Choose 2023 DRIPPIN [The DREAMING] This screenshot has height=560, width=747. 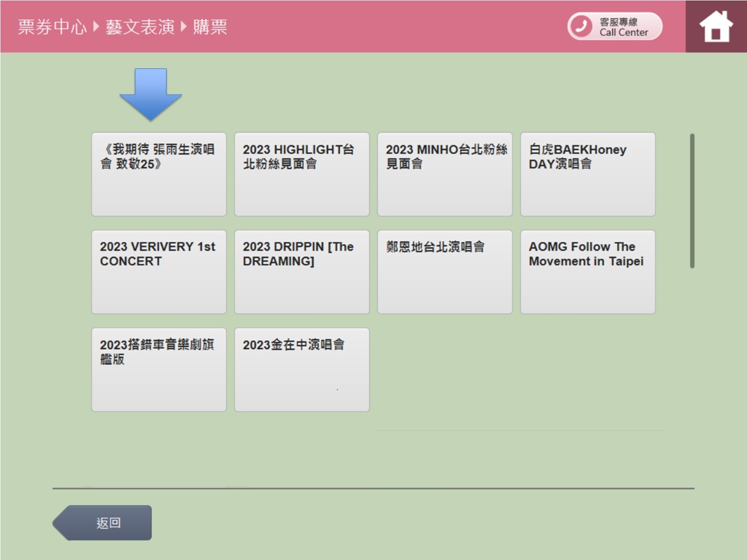tap(302, 272)
